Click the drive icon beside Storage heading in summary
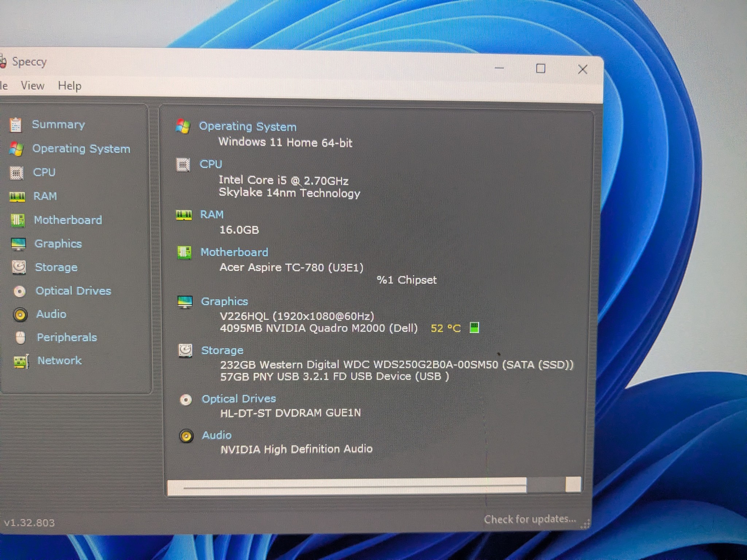The height and width of the screenshot is (560, 747). (185, 351)
